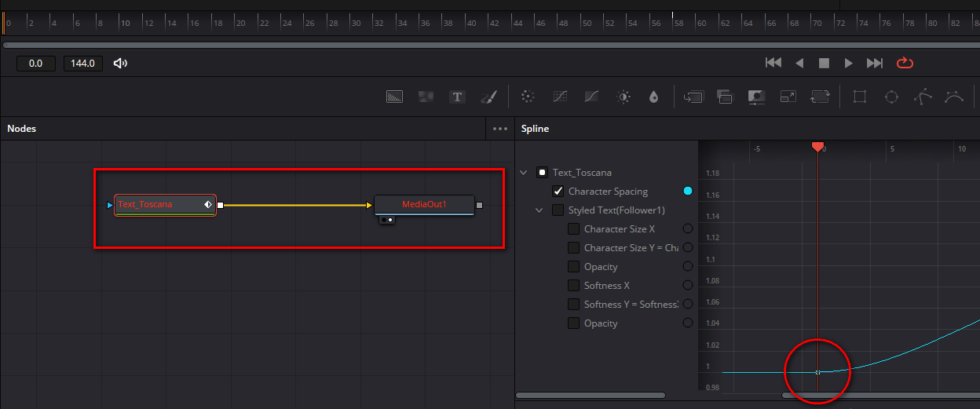Add a Brightness Contrast node
This screenshot has width=980, height=409.
[623, 97]
